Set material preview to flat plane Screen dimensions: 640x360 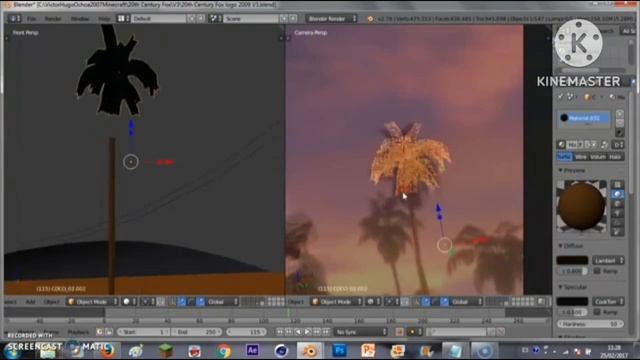617,185
